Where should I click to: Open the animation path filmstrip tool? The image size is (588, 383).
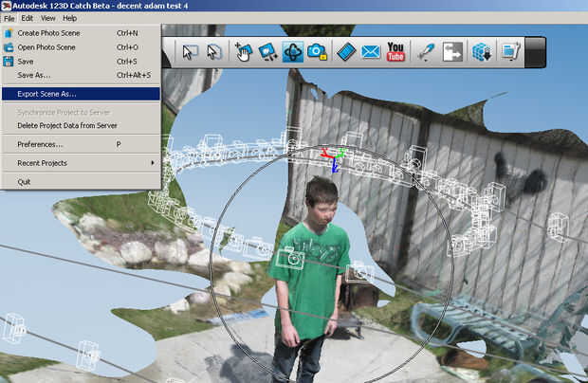346,52
